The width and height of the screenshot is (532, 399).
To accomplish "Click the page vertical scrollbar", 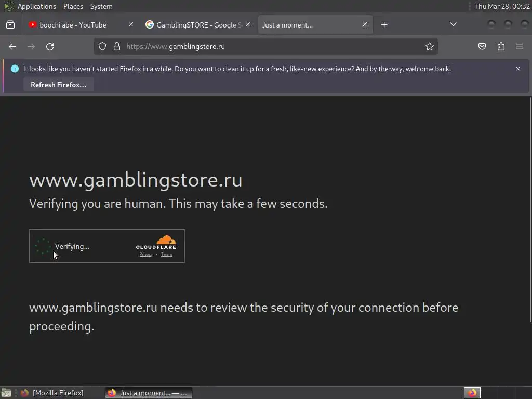I will [x=530, y=210].
